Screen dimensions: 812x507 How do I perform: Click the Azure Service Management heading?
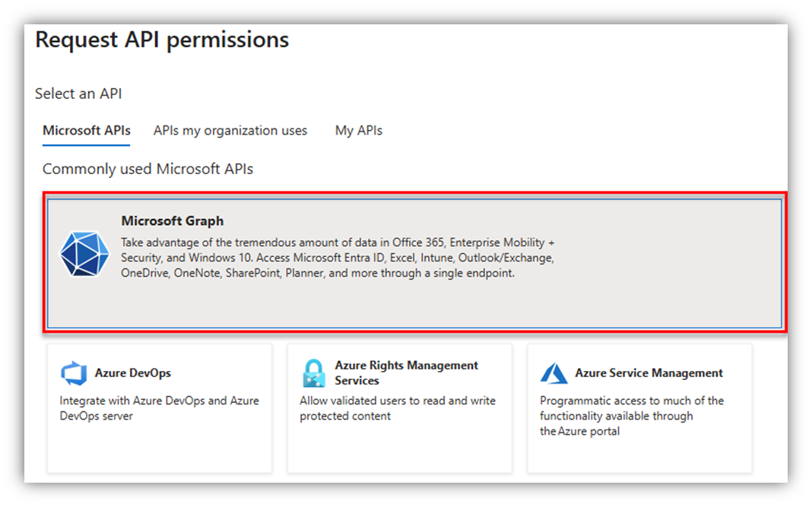[649, 373]
